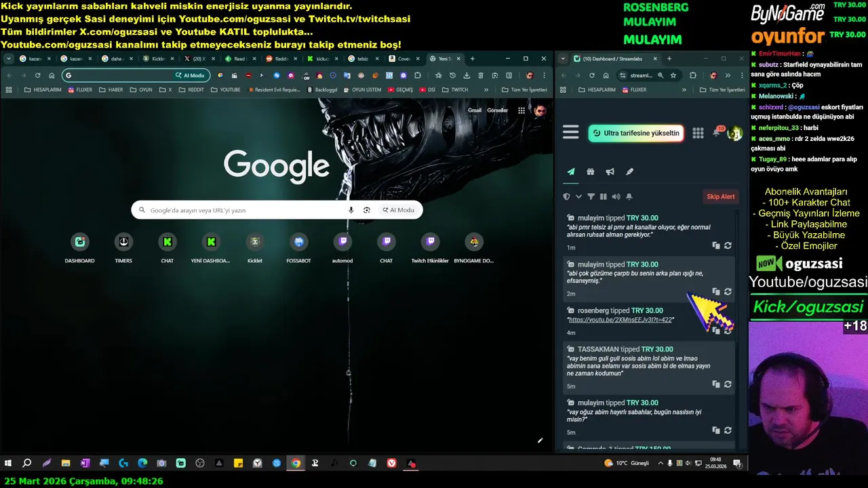Screen dimensions: 868x488
Task: Switch to the gift box tab
Action: pyautogui.click(x=591, y=171)
